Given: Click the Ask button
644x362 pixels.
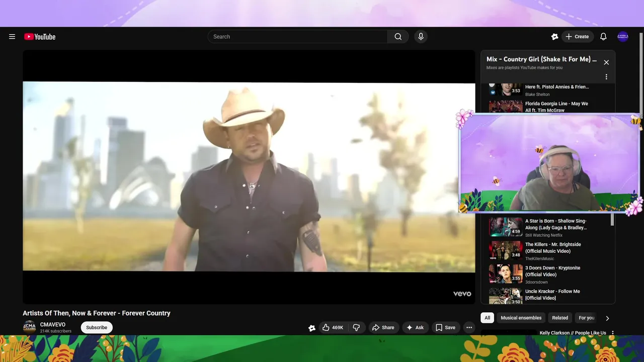Looking at the screenshot, I should [415, 327].
